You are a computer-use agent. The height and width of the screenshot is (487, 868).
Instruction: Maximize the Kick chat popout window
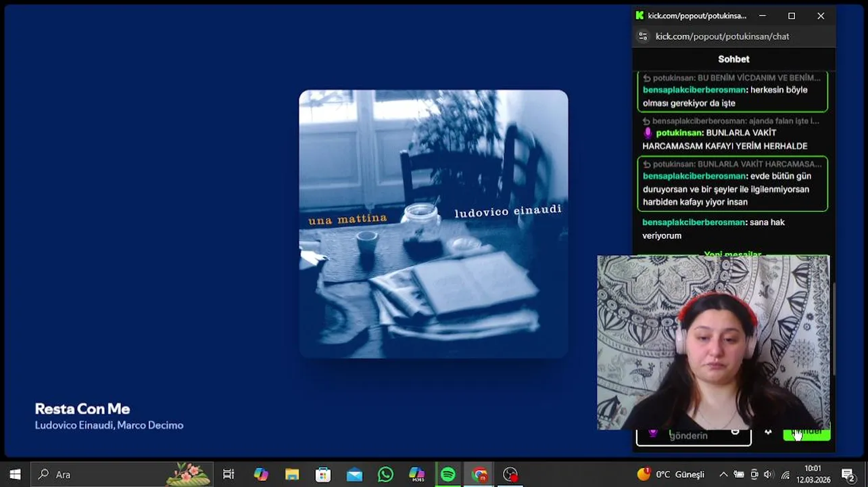(x=792, y=16)
